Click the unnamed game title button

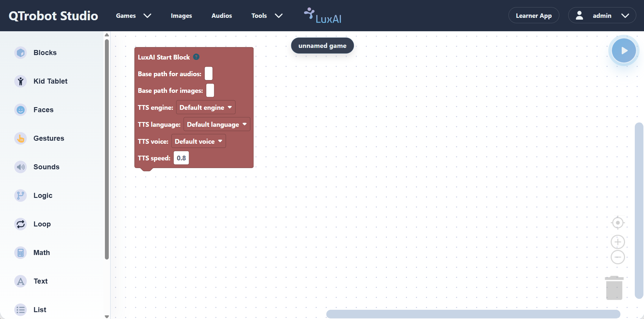(x=322, y=46)
